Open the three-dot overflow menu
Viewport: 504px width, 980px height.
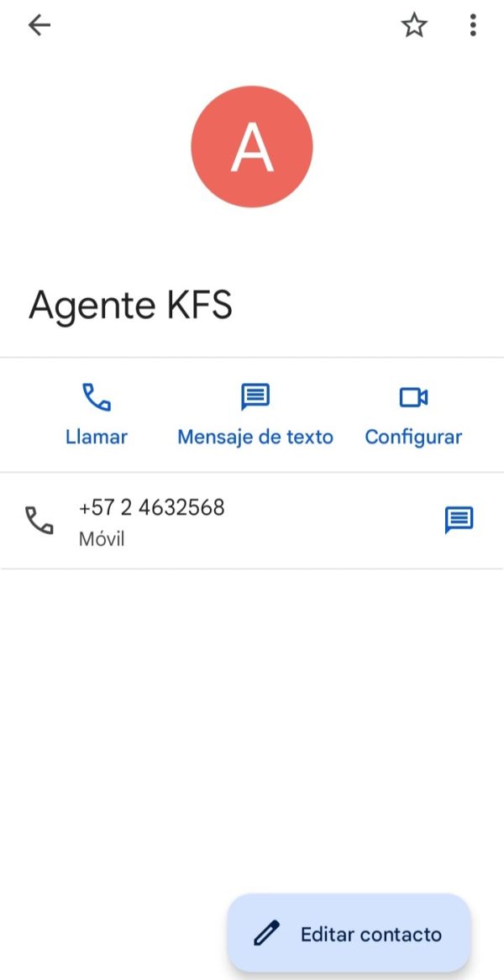(473, 26)
